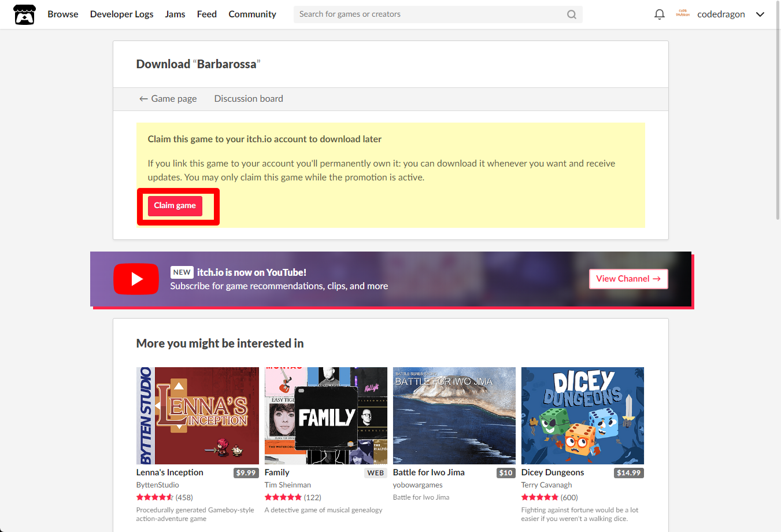The height and width of the screenshot is (532, 781).
Task: Open the Family title link
Action: (x=277, y=472)
